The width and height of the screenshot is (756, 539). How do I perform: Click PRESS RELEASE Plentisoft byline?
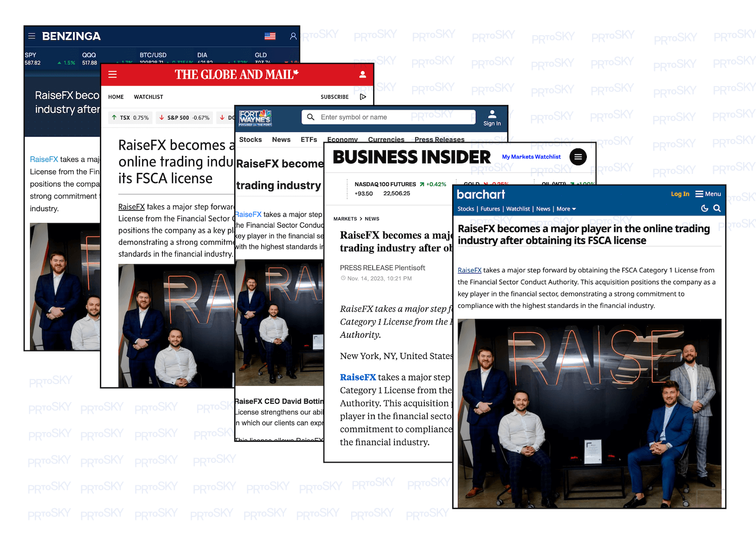click(x=382, y=268)
